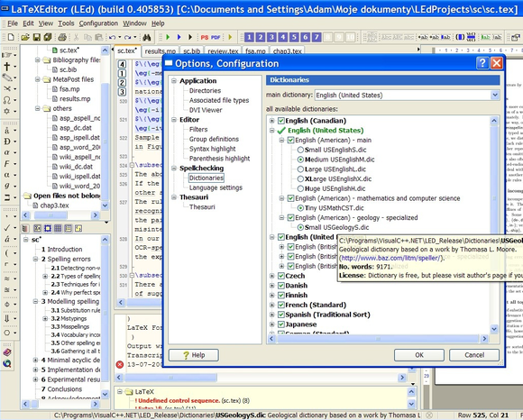Save all files using stacked disks icon
Image resolution: width=523 pixels, height=420 pixels.
48,37
